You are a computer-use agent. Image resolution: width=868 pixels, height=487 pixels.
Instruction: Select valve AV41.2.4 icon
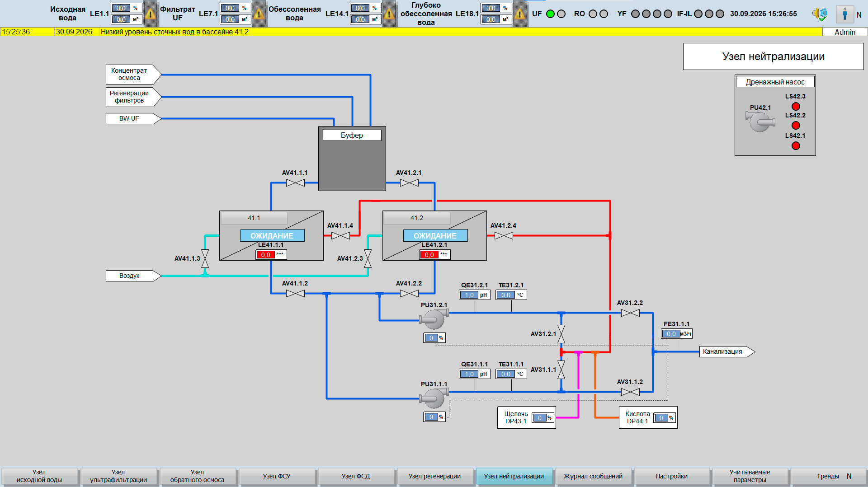pyautogui.click(x=504, y=235)
